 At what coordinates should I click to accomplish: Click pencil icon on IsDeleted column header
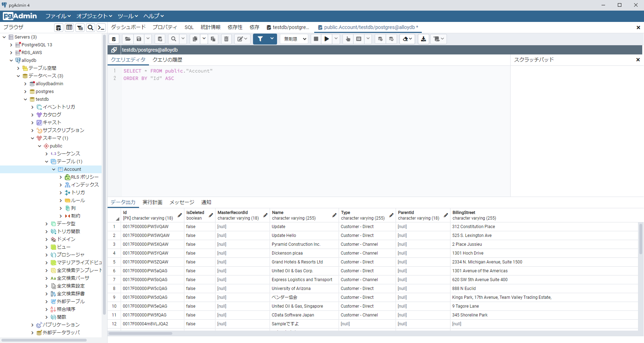click(211, 215)
